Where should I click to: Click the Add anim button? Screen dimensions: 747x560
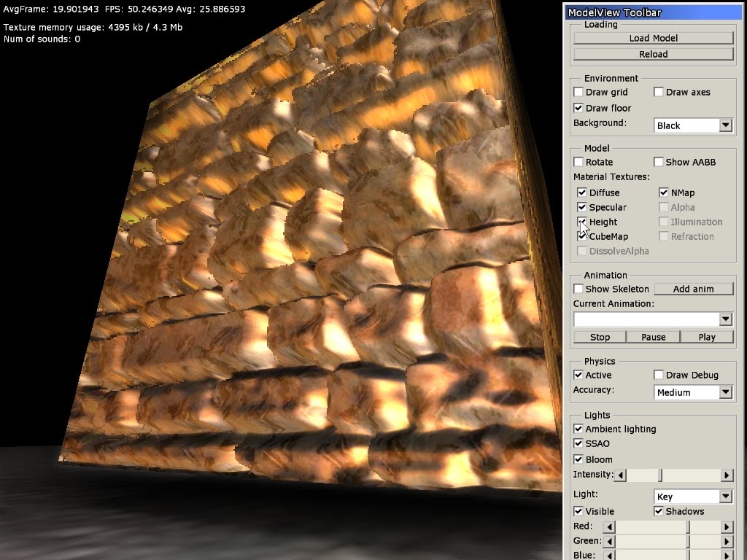click(693, 289)
